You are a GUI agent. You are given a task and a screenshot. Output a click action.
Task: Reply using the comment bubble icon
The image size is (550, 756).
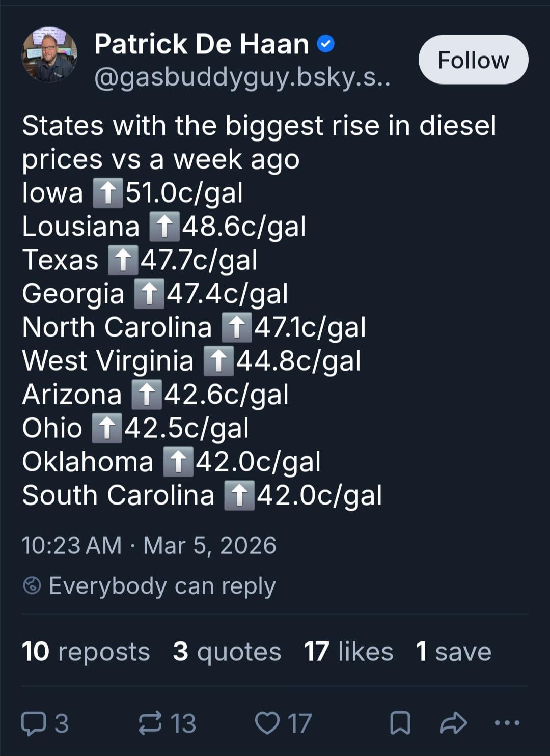click(x=34, y=723)
